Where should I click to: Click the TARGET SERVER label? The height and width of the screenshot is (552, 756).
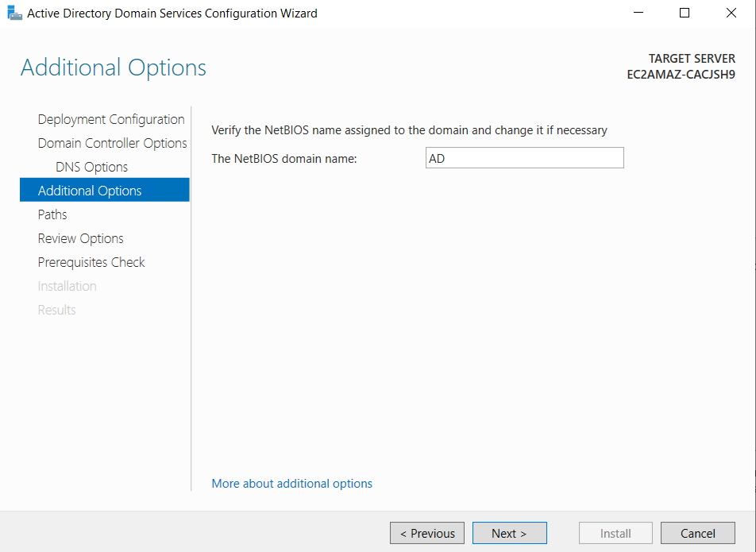pyautogui.click(x=692, y=58)
